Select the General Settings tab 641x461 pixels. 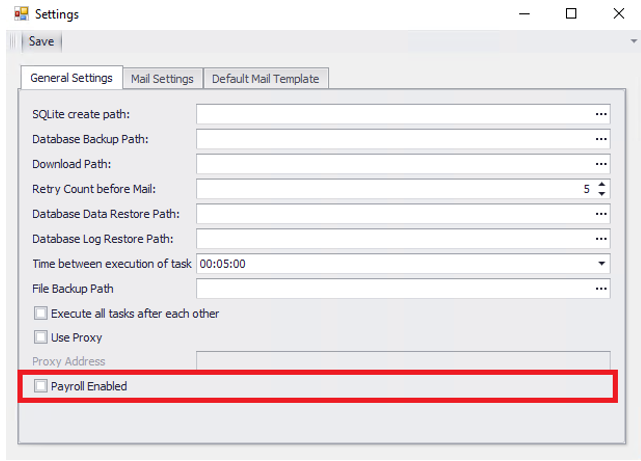click(71, 78)
